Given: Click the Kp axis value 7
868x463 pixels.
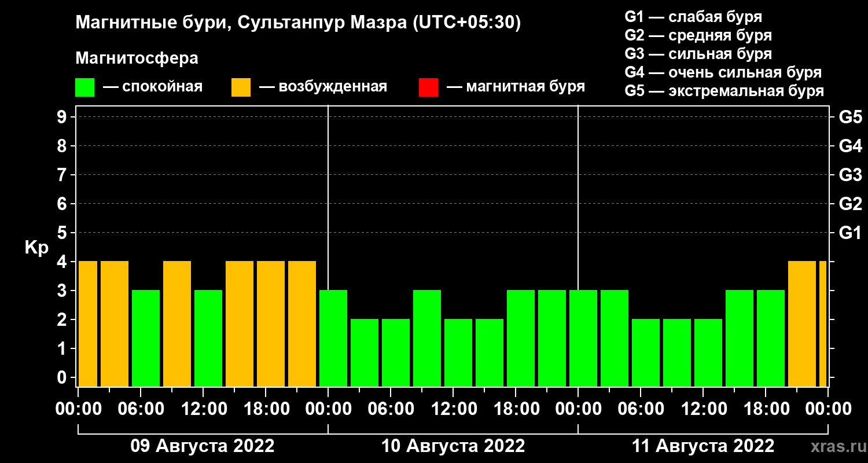Looking at the screenshot, I should tap(63, 175).
